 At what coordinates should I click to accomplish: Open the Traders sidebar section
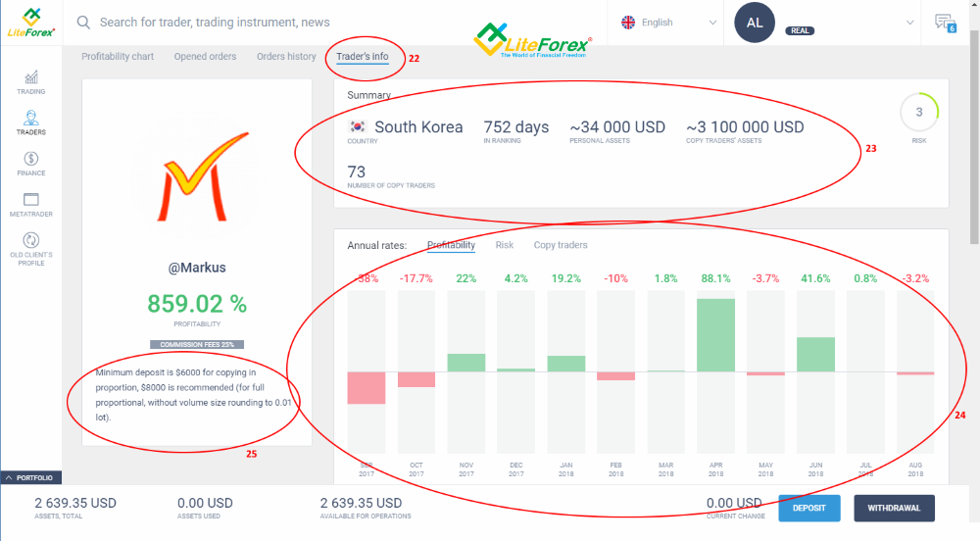coord(30,123)
